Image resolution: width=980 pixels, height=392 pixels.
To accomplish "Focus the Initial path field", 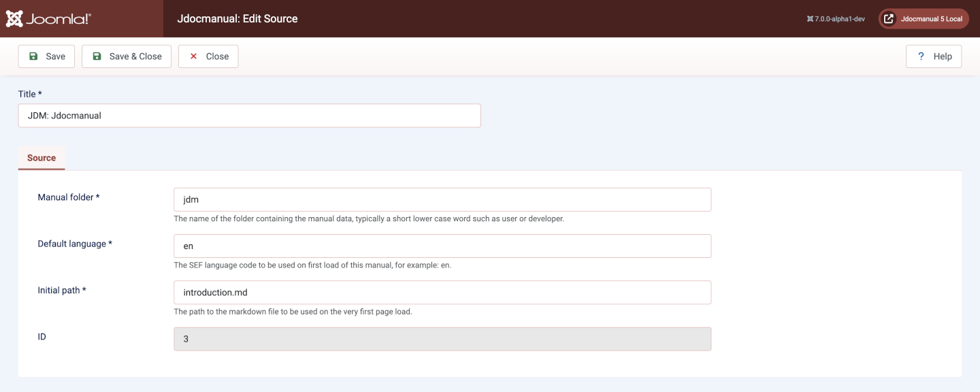I will pos(442,293).
